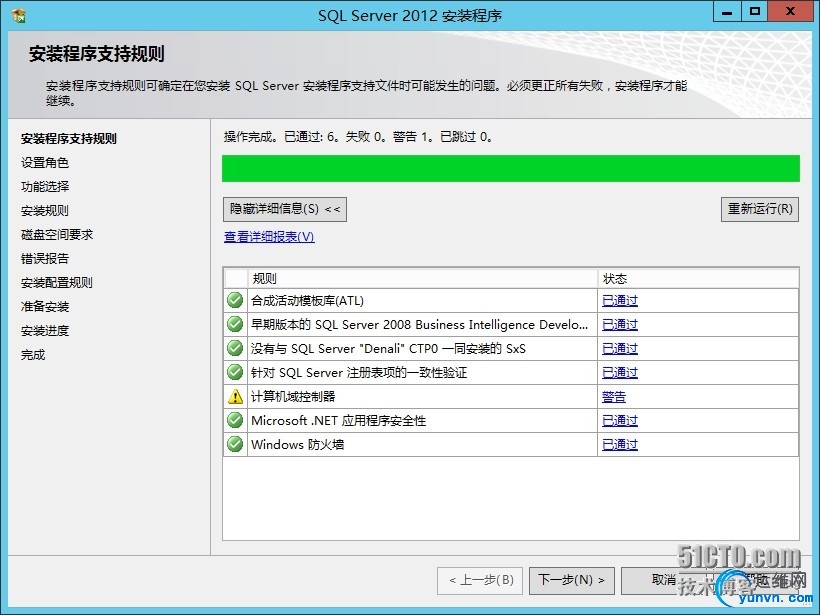Click the 规则 column header
820x615 pixels.
[x=423, y=279]
